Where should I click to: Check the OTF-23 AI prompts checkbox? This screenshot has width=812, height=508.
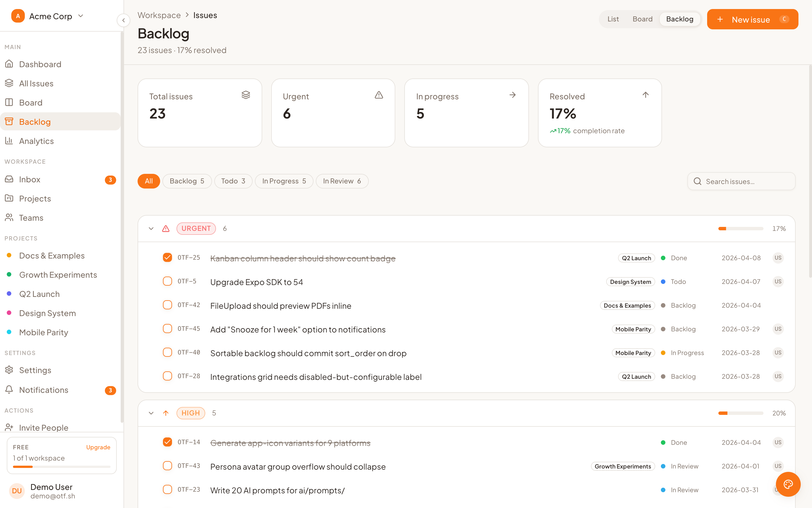point(167,489)
